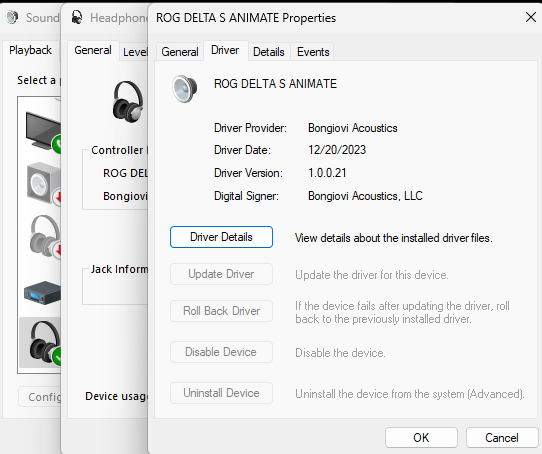The width and height of the screenshot is (542, 454).
Task: Open the Details tab
Action: (x=269, y=52)
